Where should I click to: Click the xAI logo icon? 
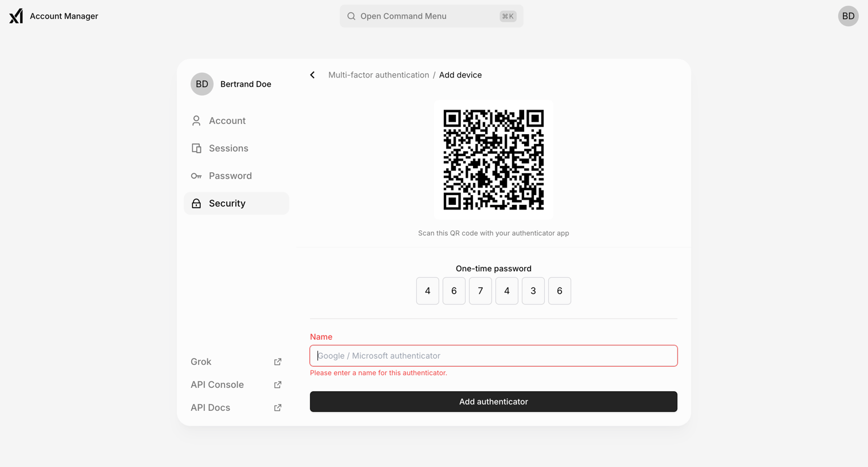point(16,16)
